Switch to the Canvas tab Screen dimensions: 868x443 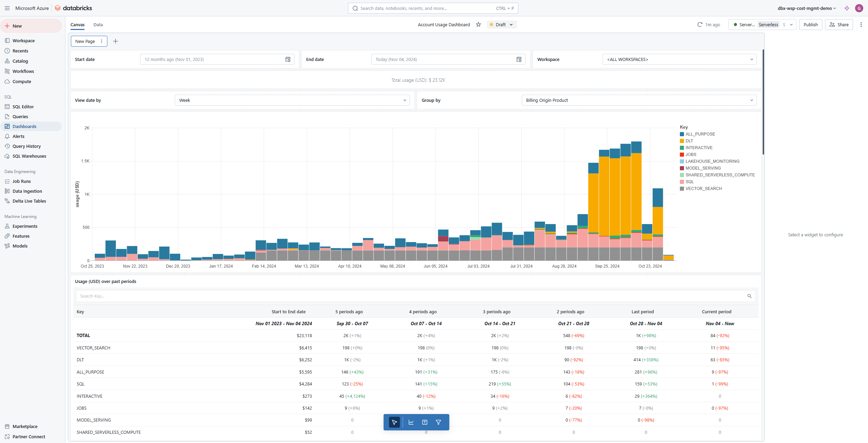point(77,24)
